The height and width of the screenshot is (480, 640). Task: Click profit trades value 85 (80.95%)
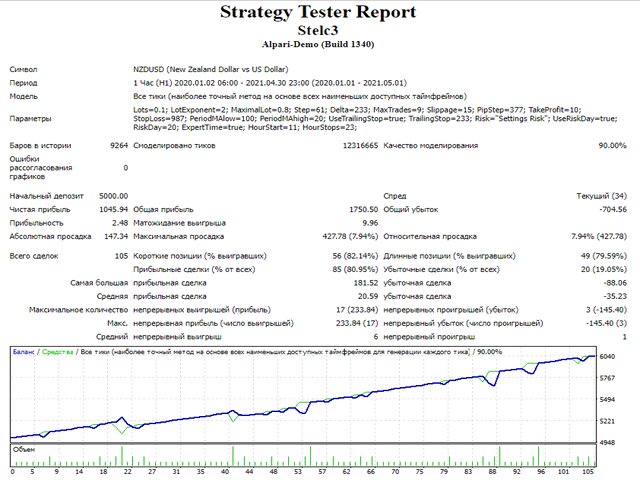[x=355, y=269]
